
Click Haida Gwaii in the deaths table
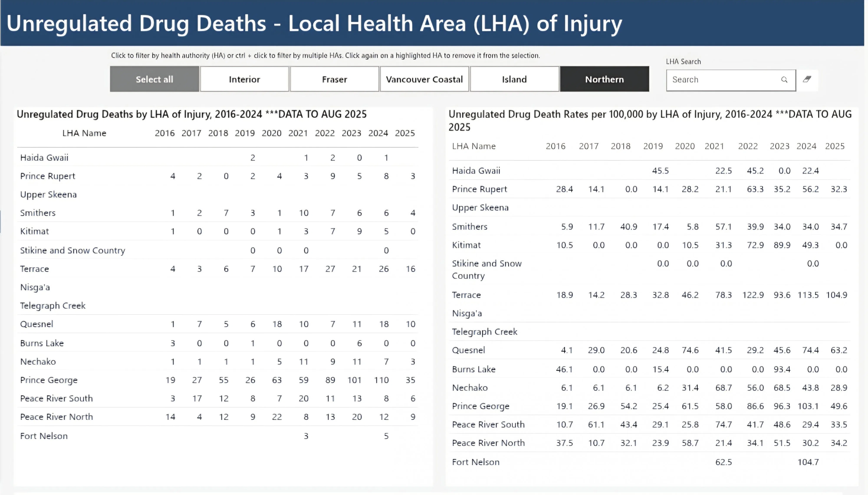pos(44,158)
